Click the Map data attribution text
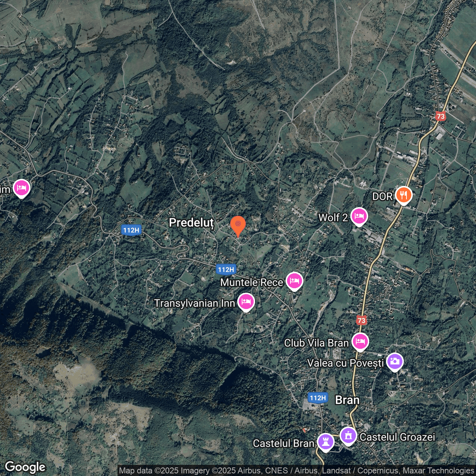 [x=296, y=471]
